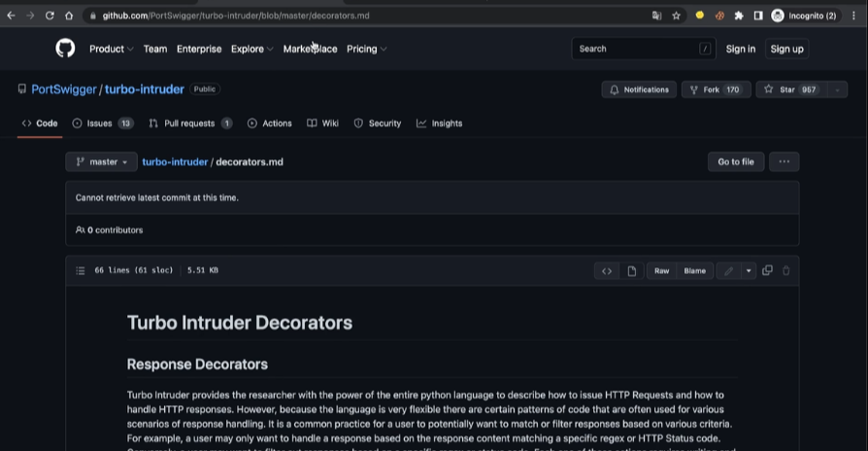Open the browser side panel icon
868x451 pixels.
758,16
